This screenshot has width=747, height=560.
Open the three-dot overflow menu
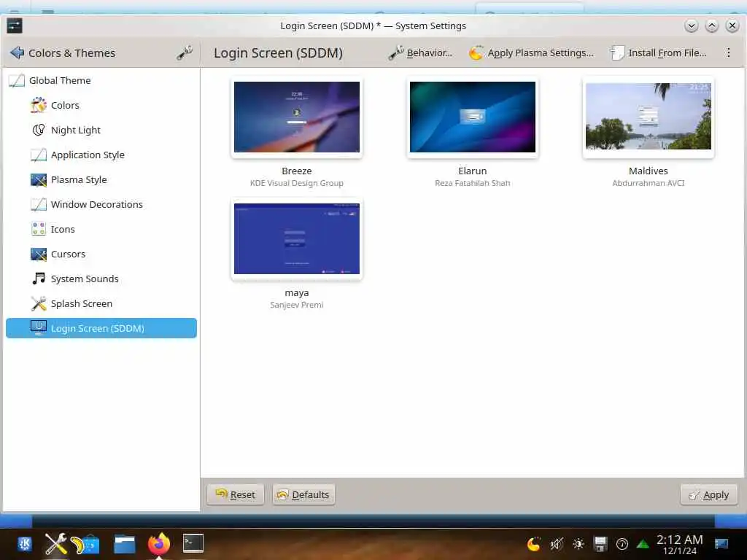coord(728,52)
